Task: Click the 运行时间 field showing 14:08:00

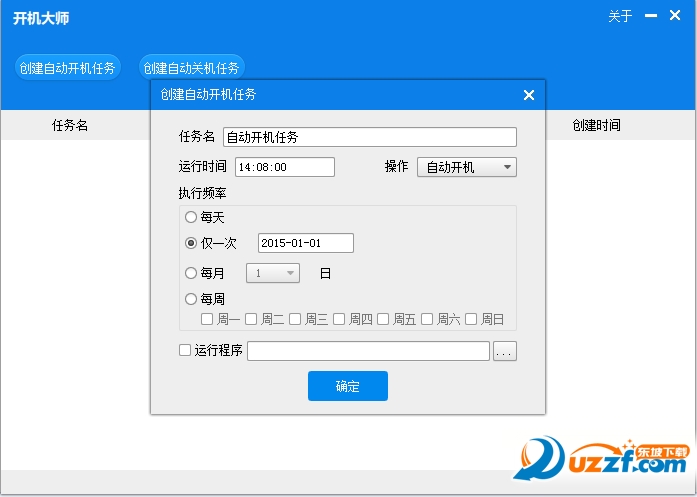Action: [285, 167]
